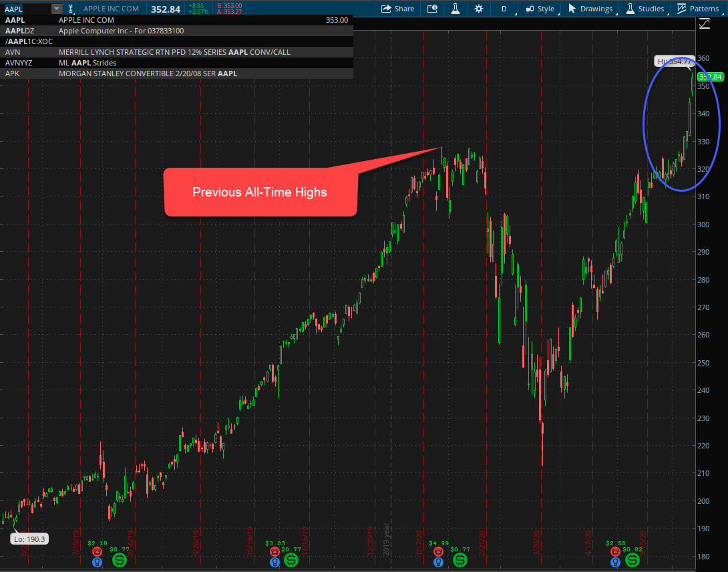This screenshot has height=572, width=728.
Task: Click the 353.00 price in suggestion list
Action: click(337, 20)
